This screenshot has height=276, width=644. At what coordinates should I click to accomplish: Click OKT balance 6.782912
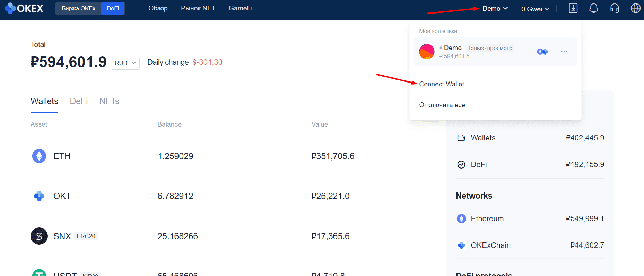click(x=175, y=196)
